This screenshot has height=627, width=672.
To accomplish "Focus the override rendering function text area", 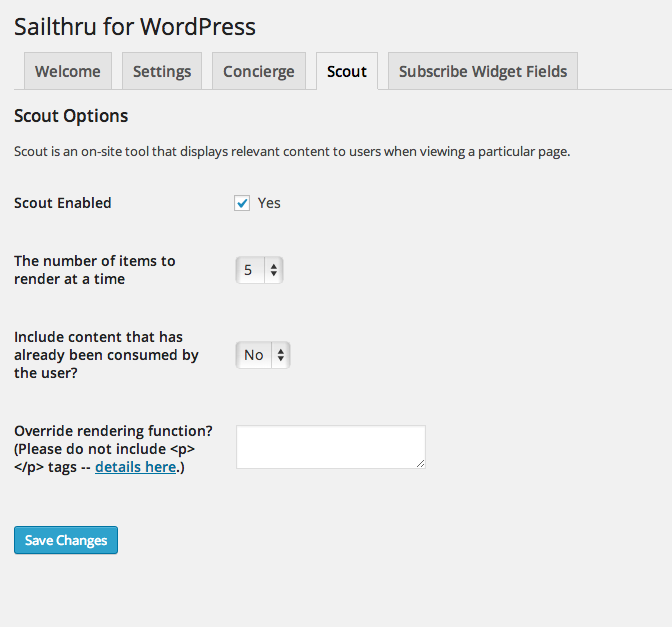I will [x=330, y=446].
